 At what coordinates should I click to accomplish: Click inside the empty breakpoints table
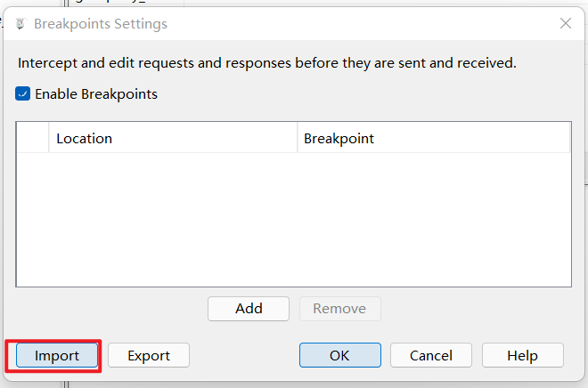pos(293,220)
